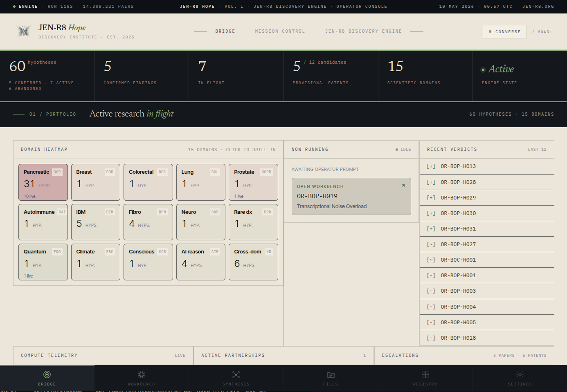Open the OR-BOP-H019 workbench card
This screenshot has height=392, width=567.
351,196
